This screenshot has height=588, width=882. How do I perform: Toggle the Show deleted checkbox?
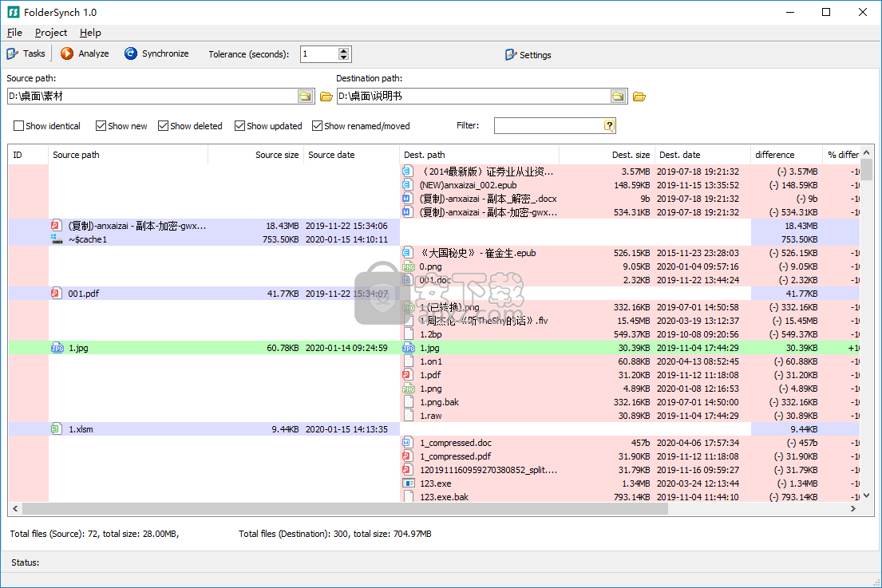pyautogui.click(x=163, y=126)
